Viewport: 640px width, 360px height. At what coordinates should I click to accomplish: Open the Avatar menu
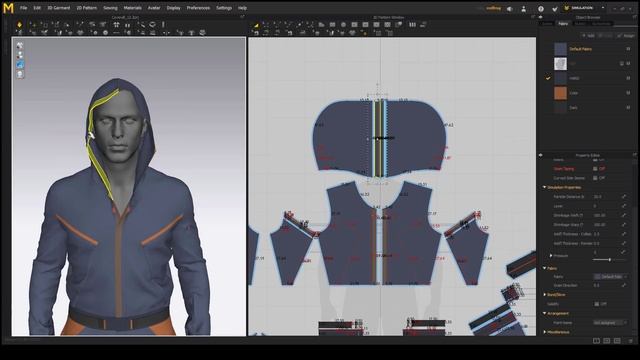click(154, 8)
